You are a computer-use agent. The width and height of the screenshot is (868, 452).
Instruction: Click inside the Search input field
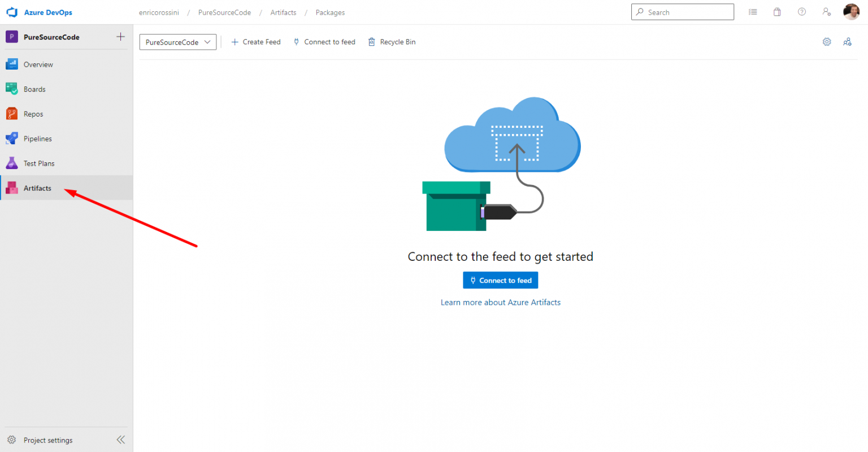click(x=682, y=11)
